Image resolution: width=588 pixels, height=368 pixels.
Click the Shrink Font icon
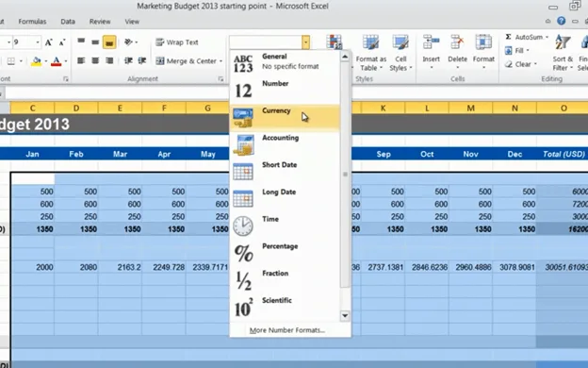coord(62,42)
